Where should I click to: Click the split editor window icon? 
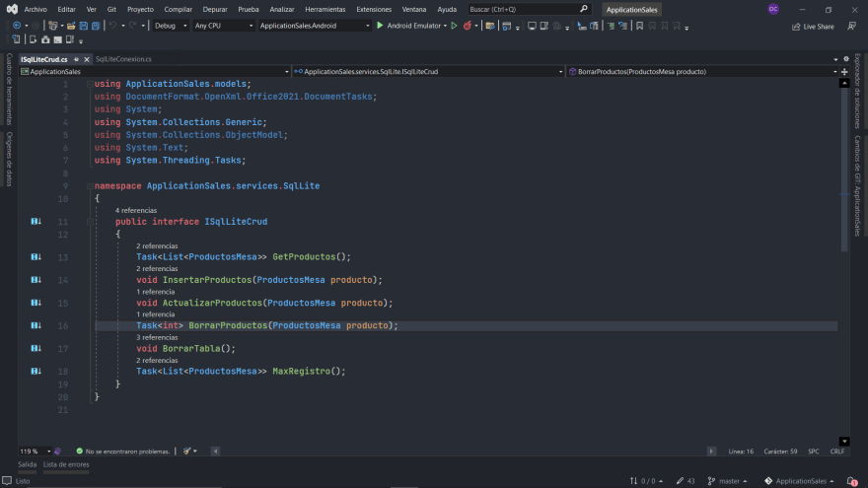(844, 71)
